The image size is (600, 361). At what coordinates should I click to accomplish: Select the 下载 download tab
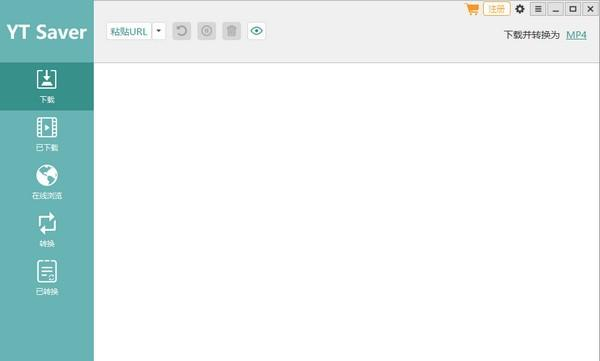click(47, 87)
